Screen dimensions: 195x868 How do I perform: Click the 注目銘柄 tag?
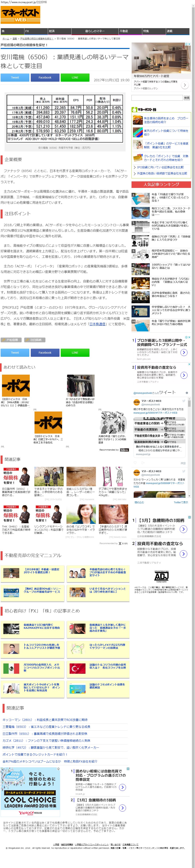tap(35, 340)
